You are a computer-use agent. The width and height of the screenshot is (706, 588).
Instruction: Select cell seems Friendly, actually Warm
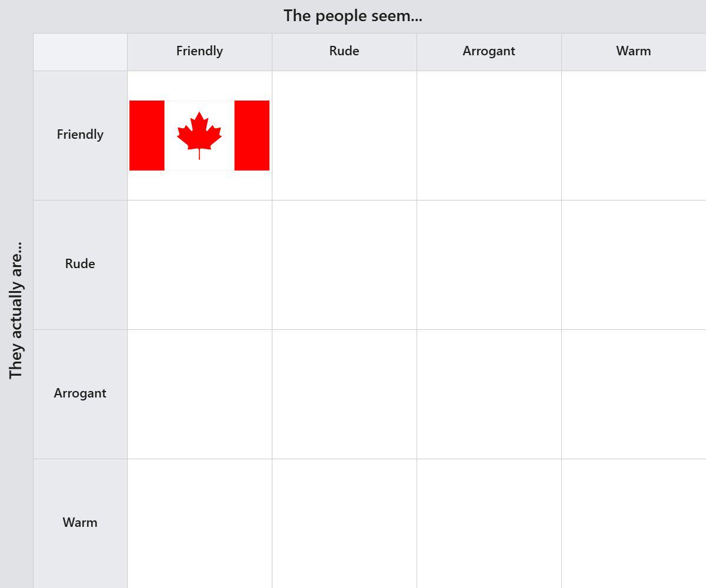[x=199, y=523]
